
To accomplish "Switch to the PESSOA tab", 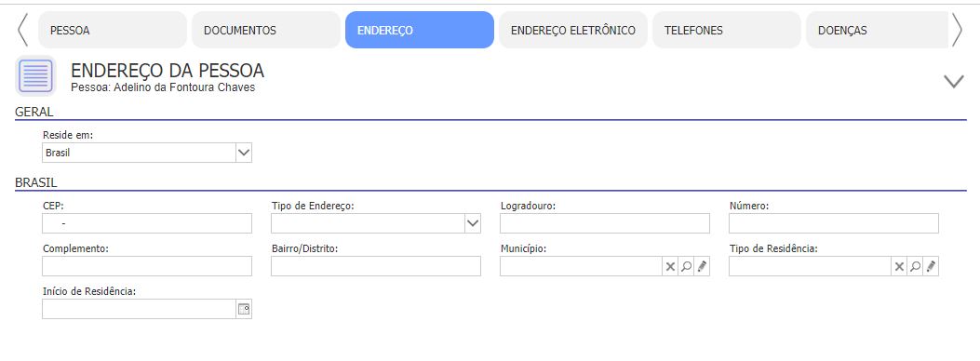I will (113, 30).
